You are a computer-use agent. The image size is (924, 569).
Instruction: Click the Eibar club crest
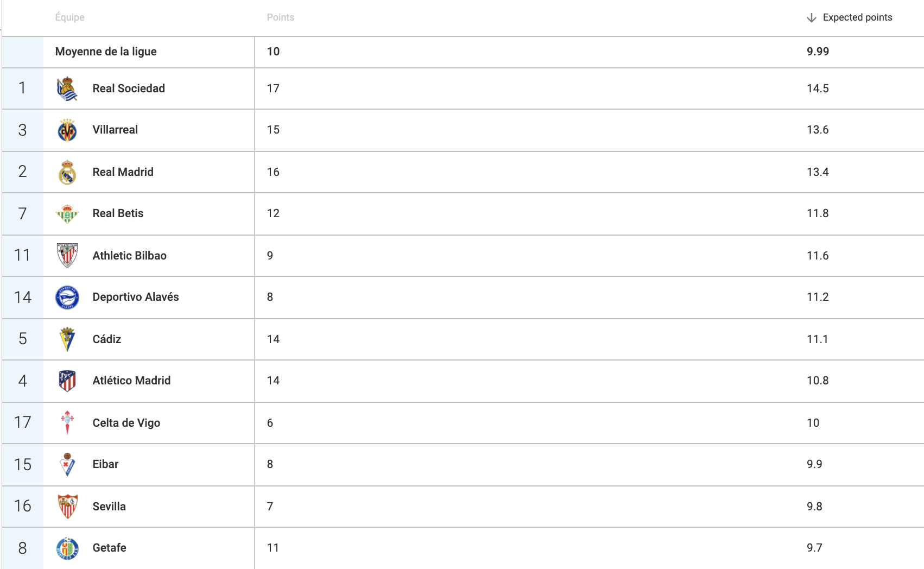pos(67,465)
